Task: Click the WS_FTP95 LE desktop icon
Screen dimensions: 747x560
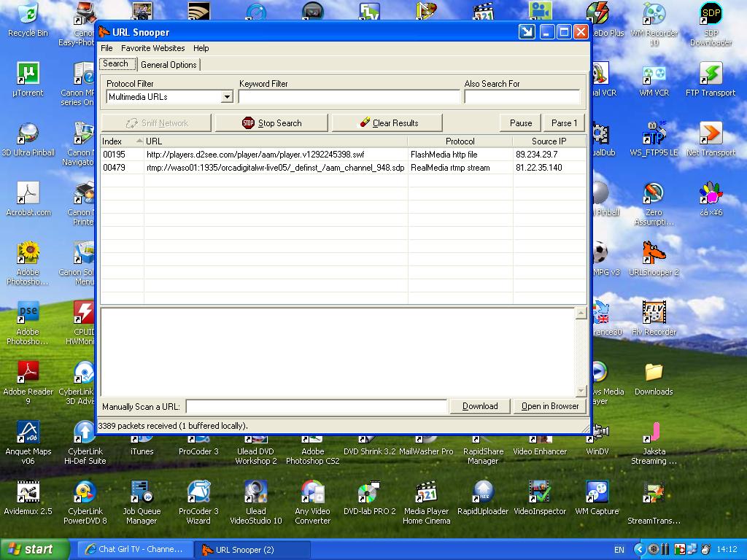Action: pos(654,139)
